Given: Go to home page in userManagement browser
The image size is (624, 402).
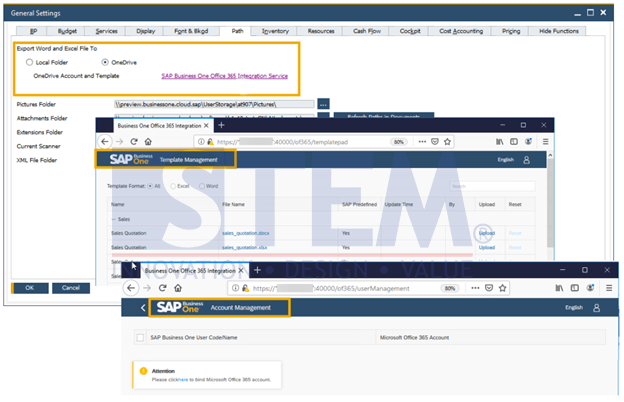Looking at the screenshot, I should tap(178, 288).
